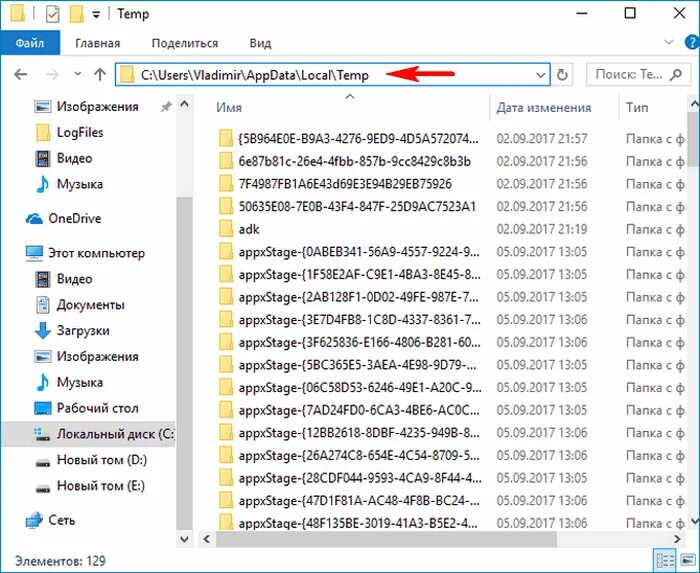Open OneDrive in the navigation pane
Viewport: 700px width, 573px height.
(63, 219)
